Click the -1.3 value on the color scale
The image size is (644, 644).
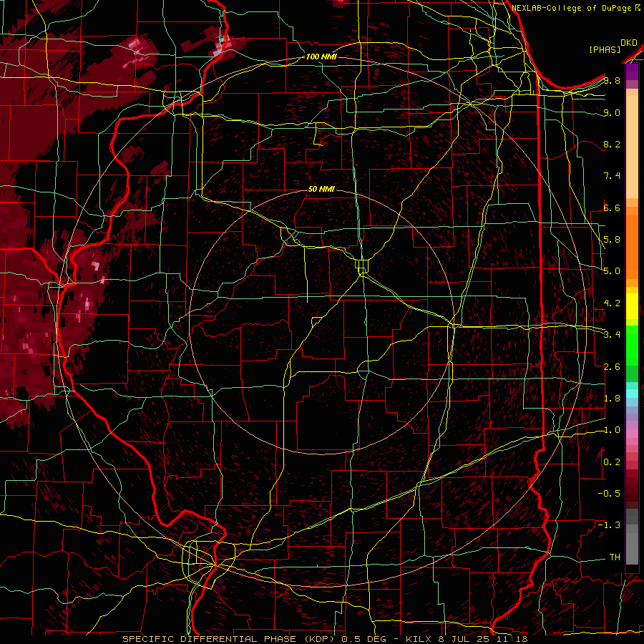pyautogui.click(x=609, y=525)
